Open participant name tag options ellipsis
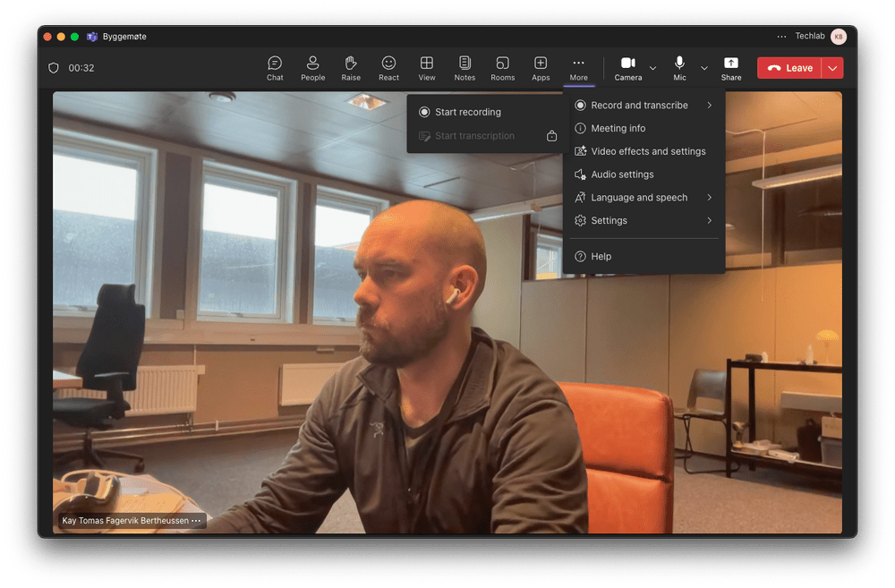This screenshot has height=588, width=895. [196, 521]
